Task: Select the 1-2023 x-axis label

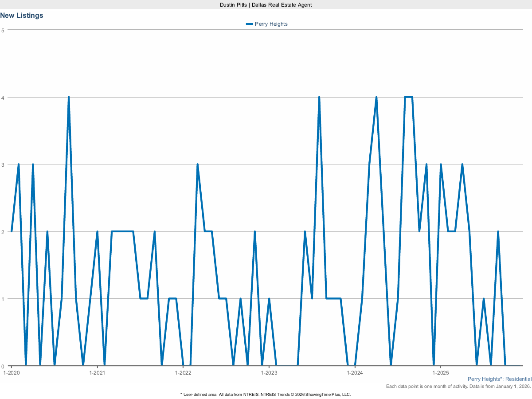Action: coord(269,373)
